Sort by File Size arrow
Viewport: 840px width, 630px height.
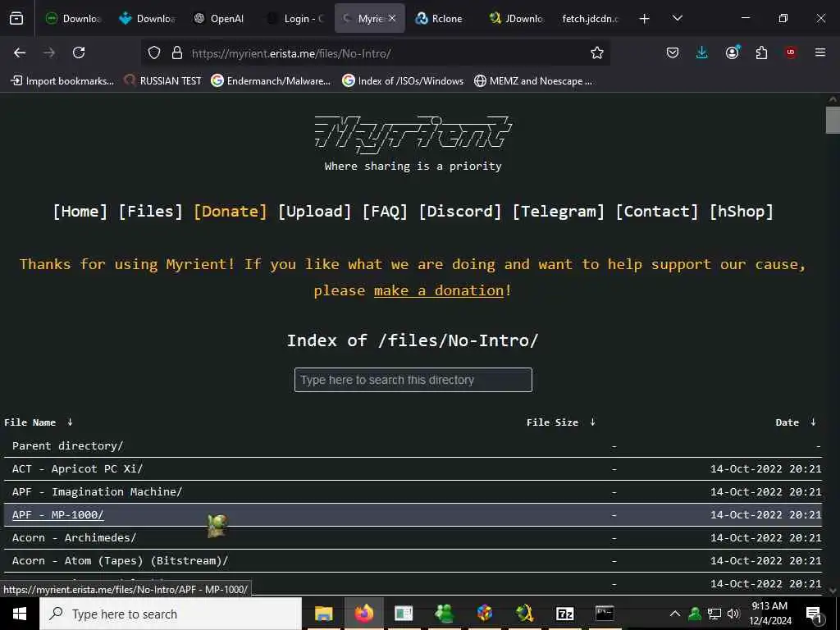[592, 422]
